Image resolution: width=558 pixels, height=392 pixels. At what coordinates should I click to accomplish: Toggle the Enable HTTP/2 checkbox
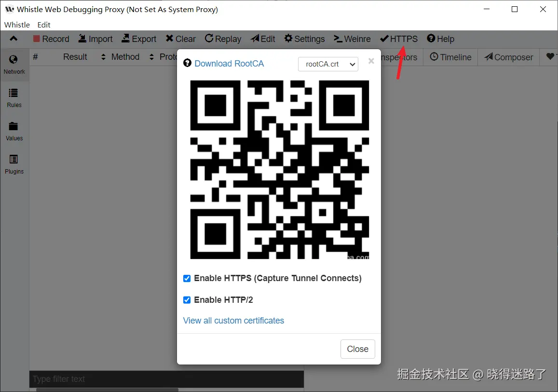point(187,300)
